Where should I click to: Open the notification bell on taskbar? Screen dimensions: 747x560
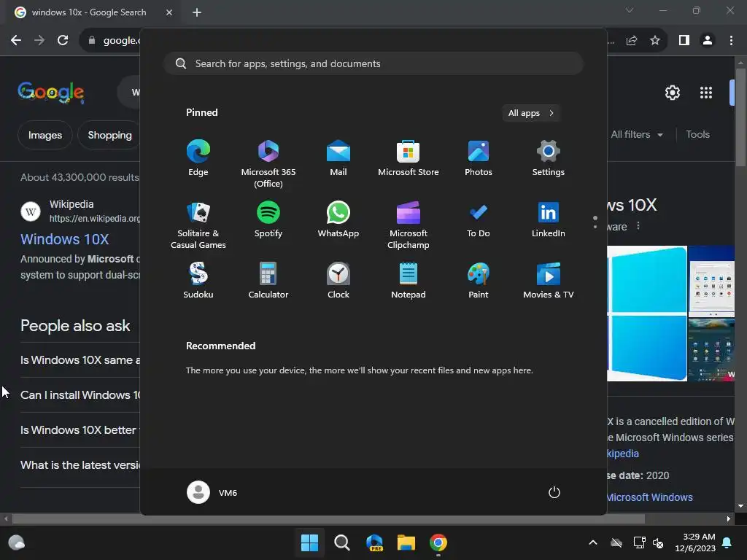point(727,542)
